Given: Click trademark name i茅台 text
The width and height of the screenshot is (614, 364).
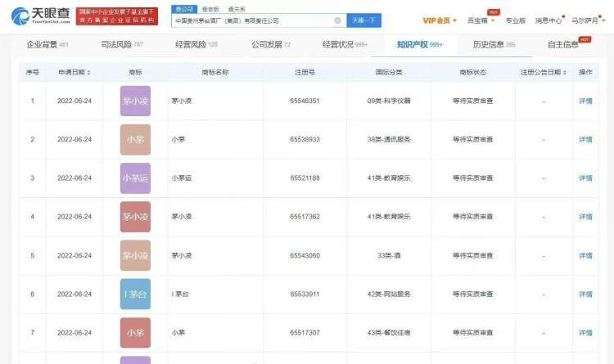Looking at the screenshot, I should pos(180,294).
